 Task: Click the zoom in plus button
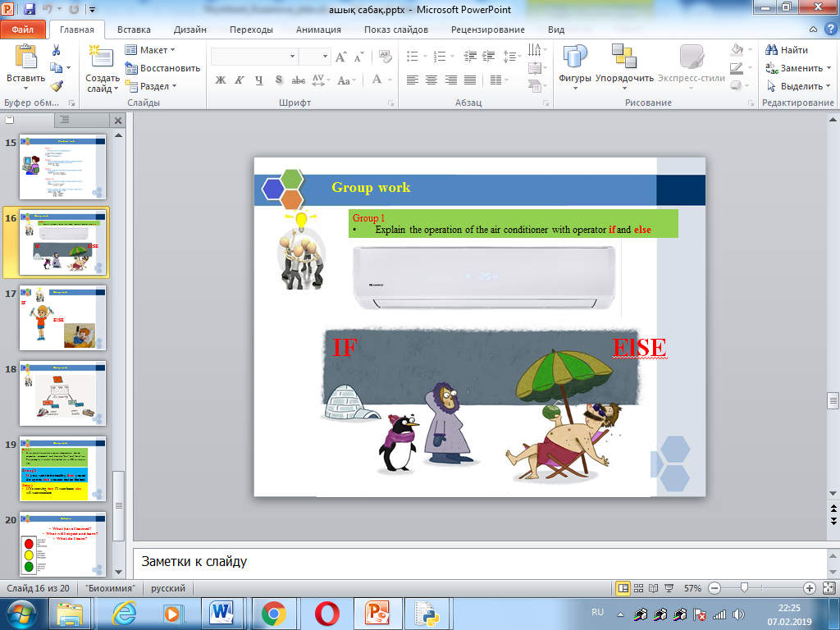click(x=810, y=587)
